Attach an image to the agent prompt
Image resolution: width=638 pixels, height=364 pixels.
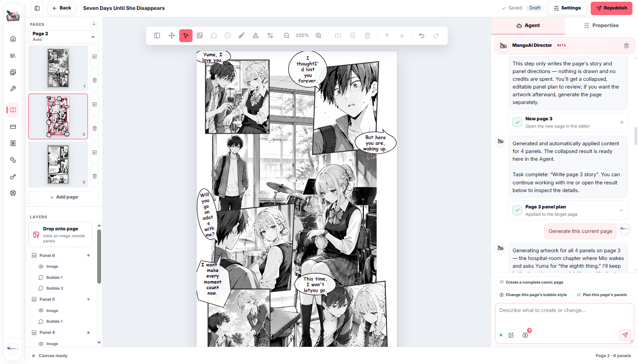point(511,335)
